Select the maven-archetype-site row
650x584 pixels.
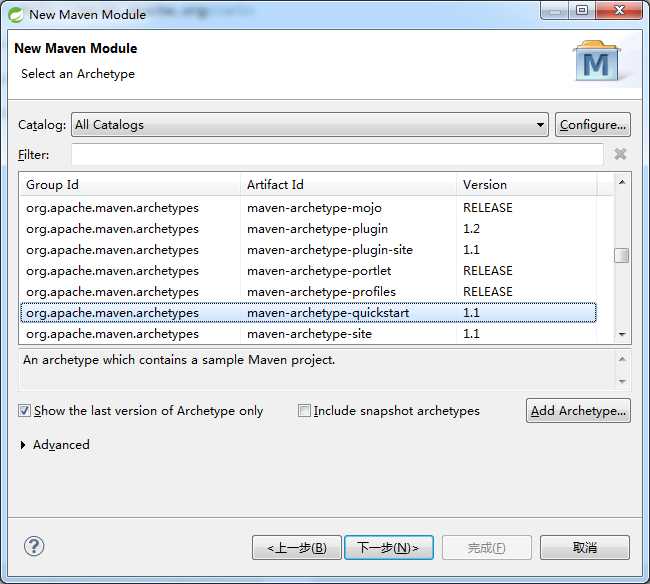(x=308, y=334)
